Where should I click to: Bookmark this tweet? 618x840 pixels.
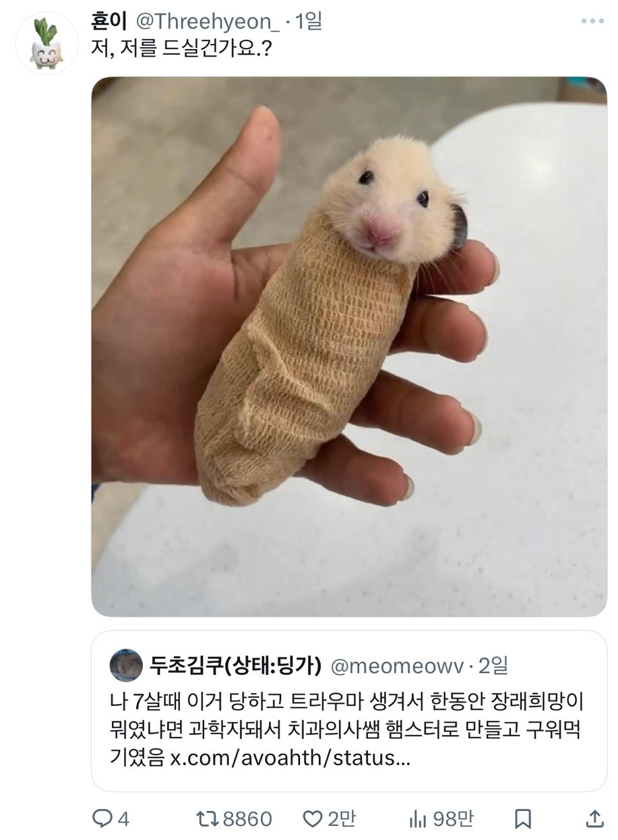pos(523,819)
